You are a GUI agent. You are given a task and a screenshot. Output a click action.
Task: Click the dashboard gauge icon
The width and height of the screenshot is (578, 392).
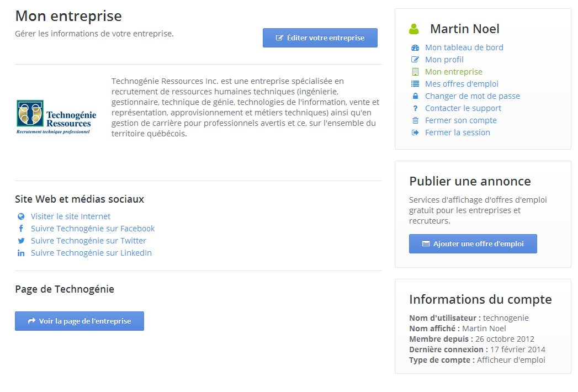click(415, 47)
